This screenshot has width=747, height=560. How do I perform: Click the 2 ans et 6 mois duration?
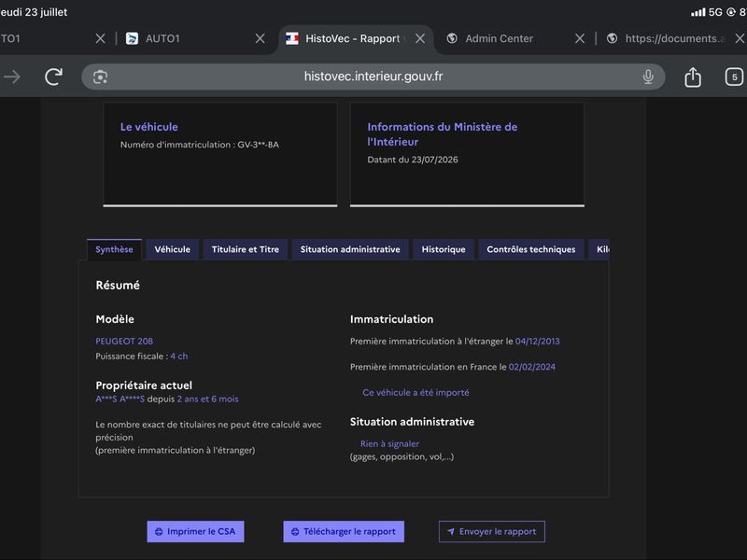coord(207,399)
